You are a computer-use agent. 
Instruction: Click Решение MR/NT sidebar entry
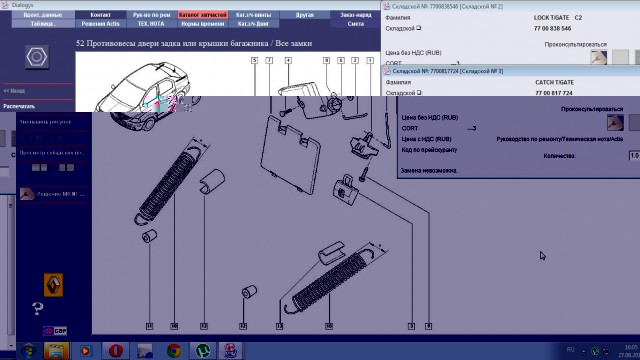(60, 194)
